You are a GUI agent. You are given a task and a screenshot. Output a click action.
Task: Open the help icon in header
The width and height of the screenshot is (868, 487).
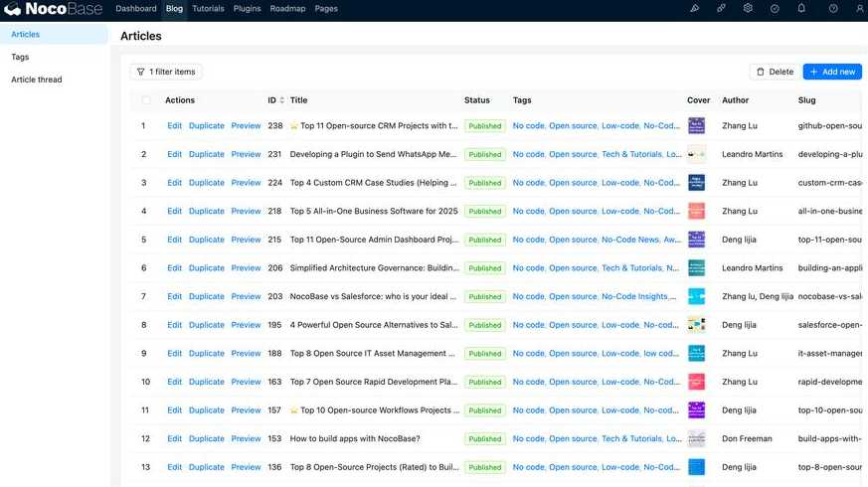833,8
